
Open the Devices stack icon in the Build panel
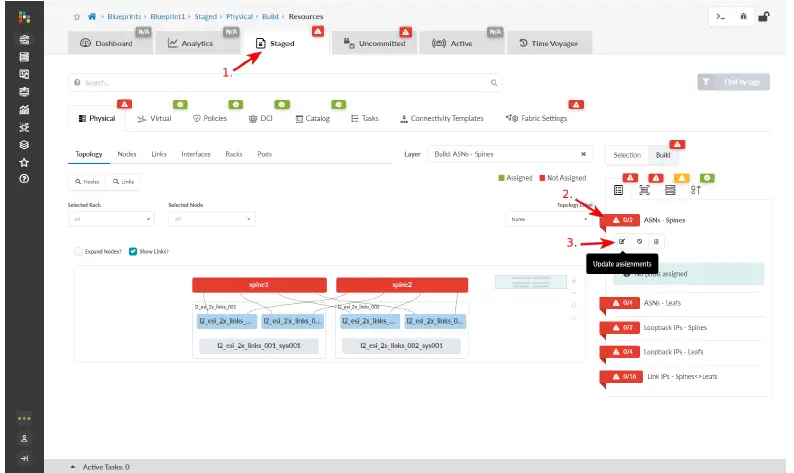(670, 190)
